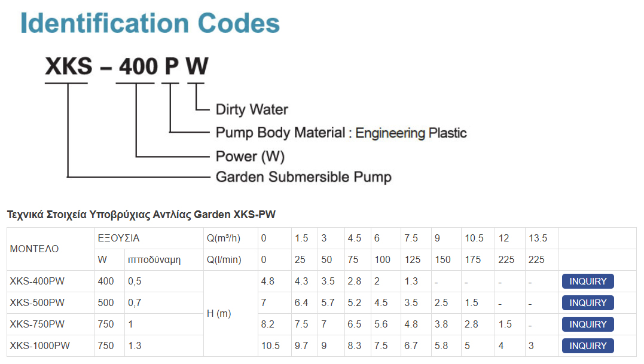This screenshot has width=644, height=364.
Task: Click INQUIRY button for XKS-500PW
Action: (x=588, y=303)
